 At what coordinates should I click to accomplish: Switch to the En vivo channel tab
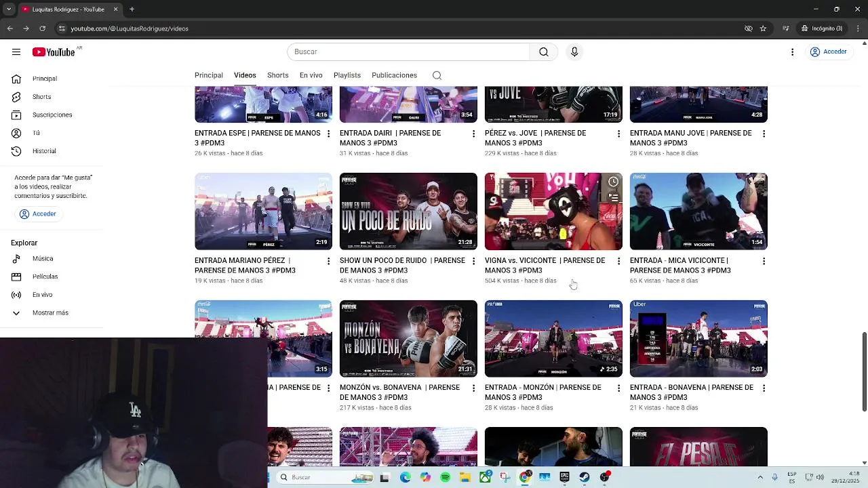pyautogui.click(x=311, y=75)
